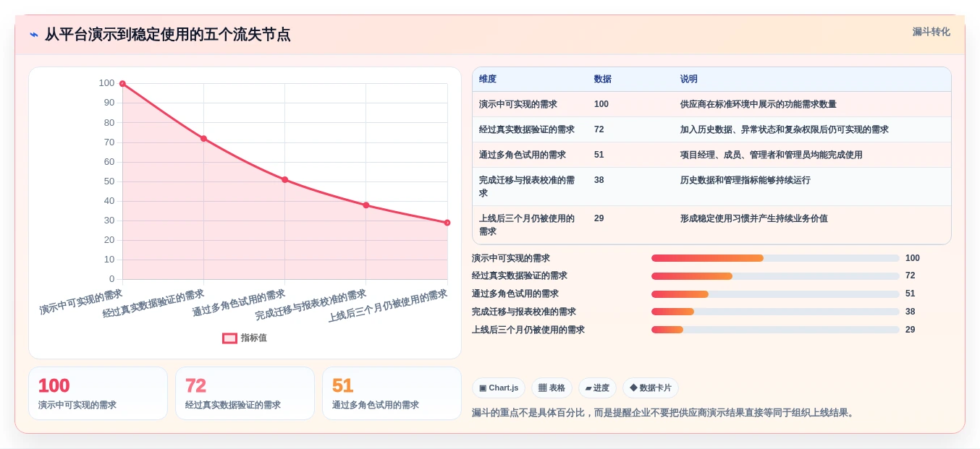Click the 进度 tag chip
Image resolution: width=980 pixels, height=449 pixels.
pyautogui.click(x=597, y=388)
